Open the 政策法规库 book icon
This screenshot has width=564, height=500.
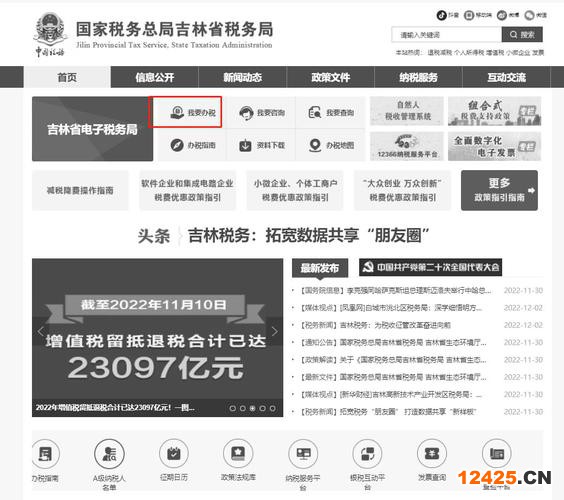click(238, 454)
